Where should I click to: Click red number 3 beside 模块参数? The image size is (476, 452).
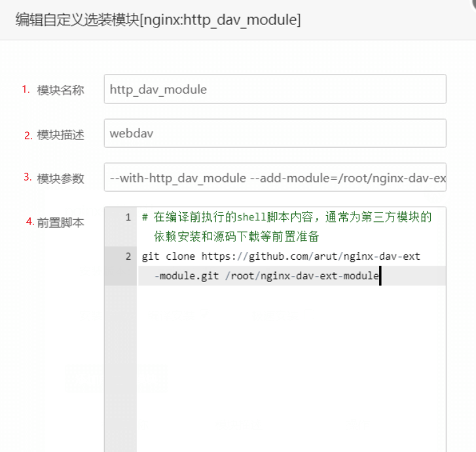click(x=27, y=177)
